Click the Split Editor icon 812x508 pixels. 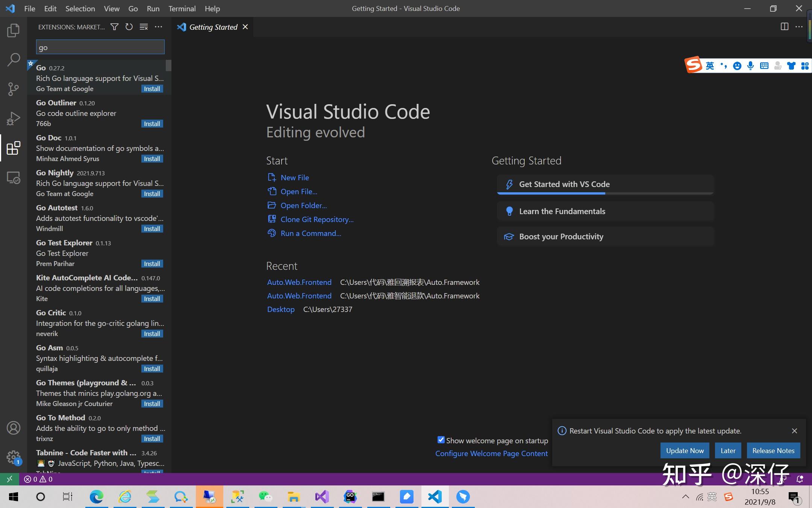click(x=784, y=26)
